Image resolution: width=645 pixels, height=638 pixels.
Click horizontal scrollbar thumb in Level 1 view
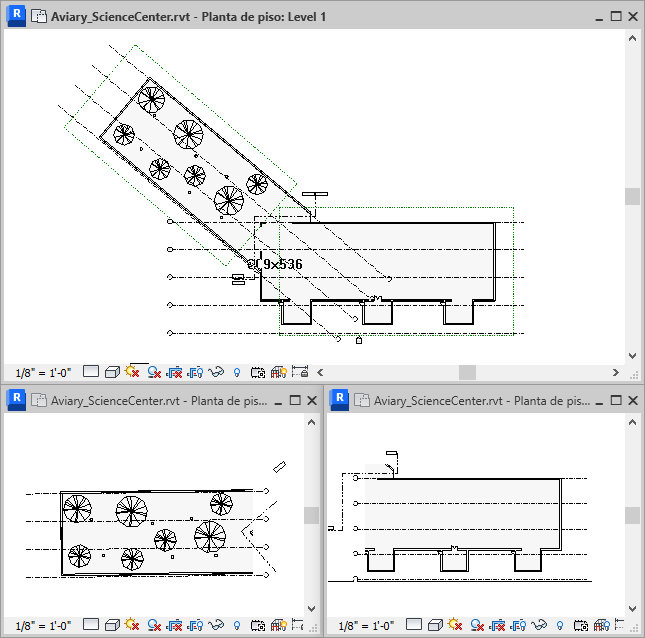[x=467, y=373]
